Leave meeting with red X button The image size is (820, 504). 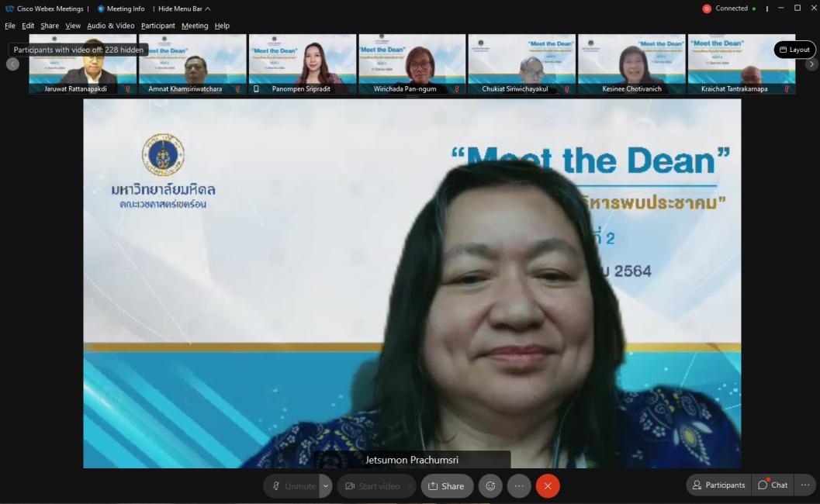pos(548,486)
